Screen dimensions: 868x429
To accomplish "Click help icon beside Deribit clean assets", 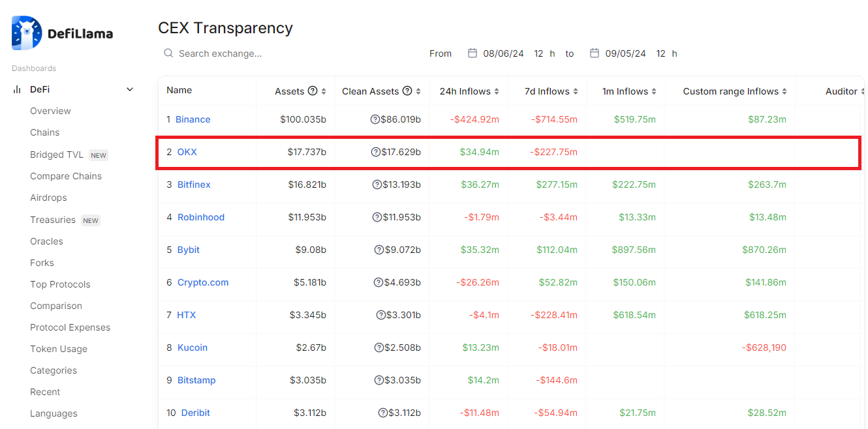I will tap(383, 413).
